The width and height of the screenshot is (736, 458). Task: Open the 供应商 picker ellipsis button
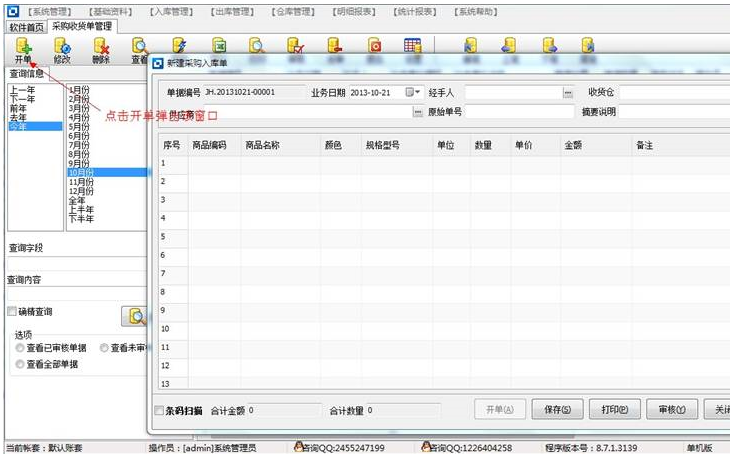418,112
